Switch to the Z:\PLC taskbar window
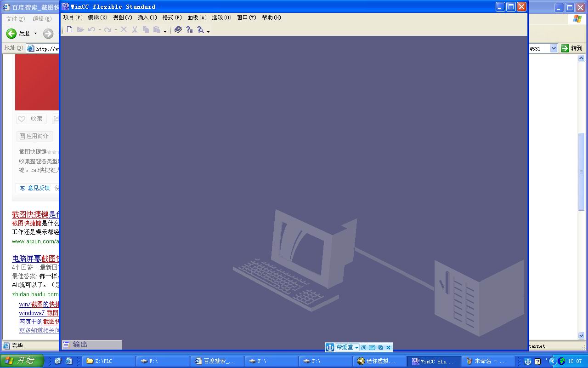This screenshot has width=588, height=368. point(108,361)
